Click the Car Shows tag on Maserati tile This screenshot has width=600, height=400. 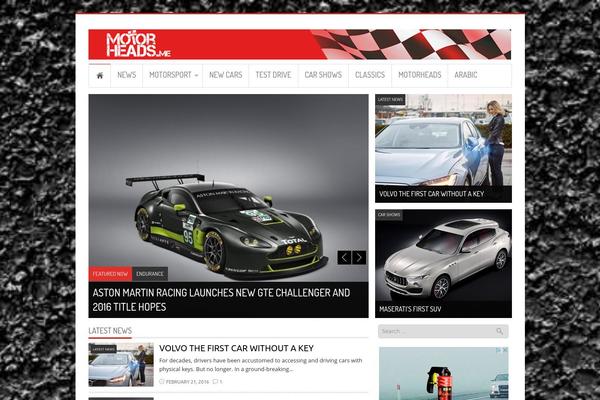(x=389, y=215)
